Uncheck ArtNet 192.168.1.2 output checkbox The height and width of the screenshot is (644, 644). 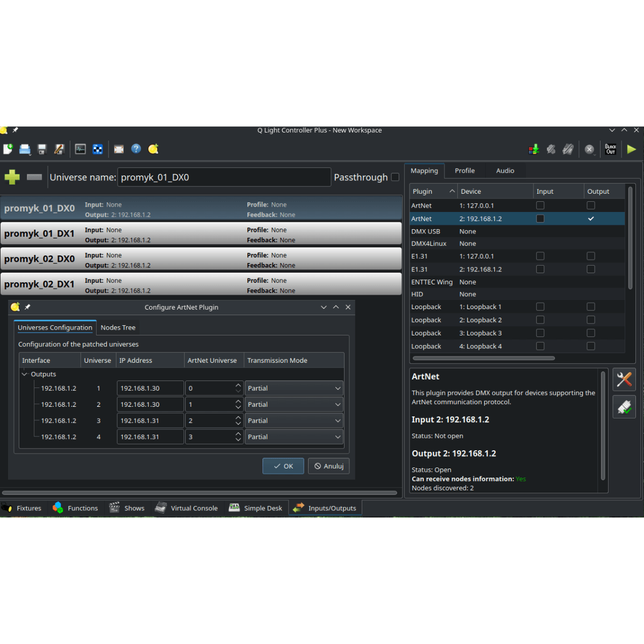pos(590,219)
